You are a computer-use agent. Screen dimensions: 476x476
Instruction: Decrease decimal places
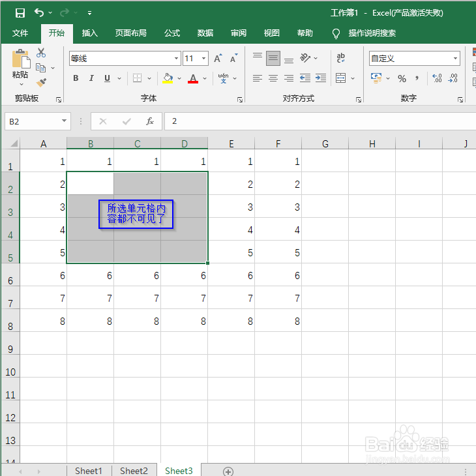click(x=453, y=78)
